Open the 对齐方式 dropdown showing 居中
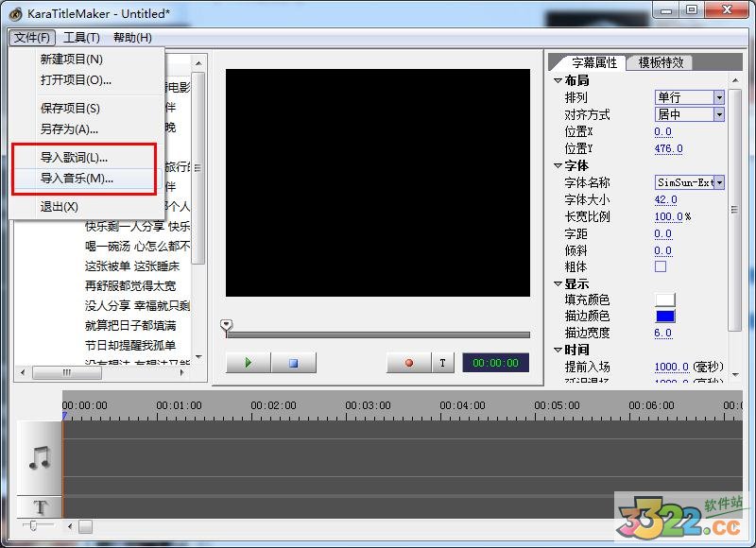This screenshot has width=756, height=548. [690, 114]
